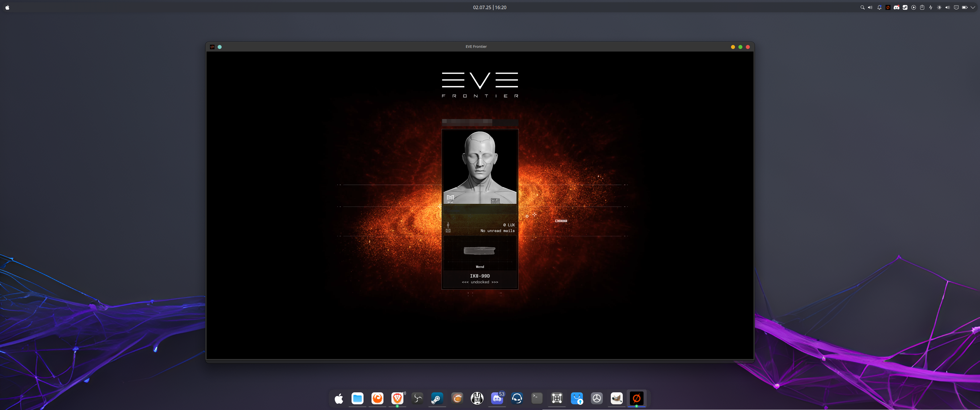Click the EVE Frontier app icon in title bar
This screenshot has width=980, height=410.
point(212,47)
